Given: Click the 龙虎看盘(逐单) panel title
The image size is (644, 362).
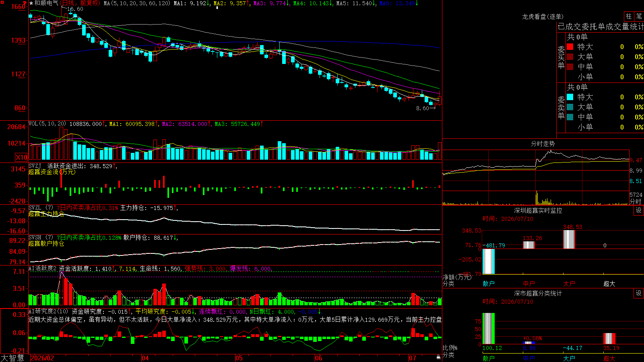Looking at the screenshot, I should click(543, 16).
